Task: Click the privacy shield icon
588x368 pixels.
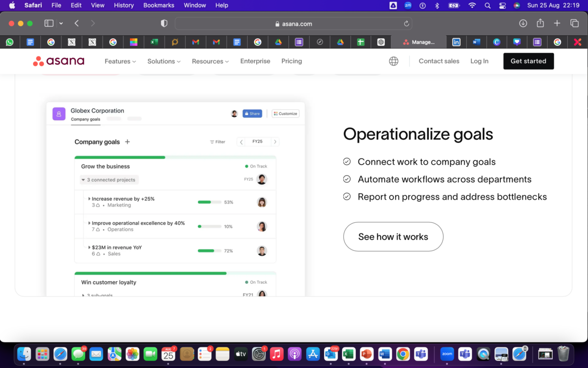Action: (164, 24)
